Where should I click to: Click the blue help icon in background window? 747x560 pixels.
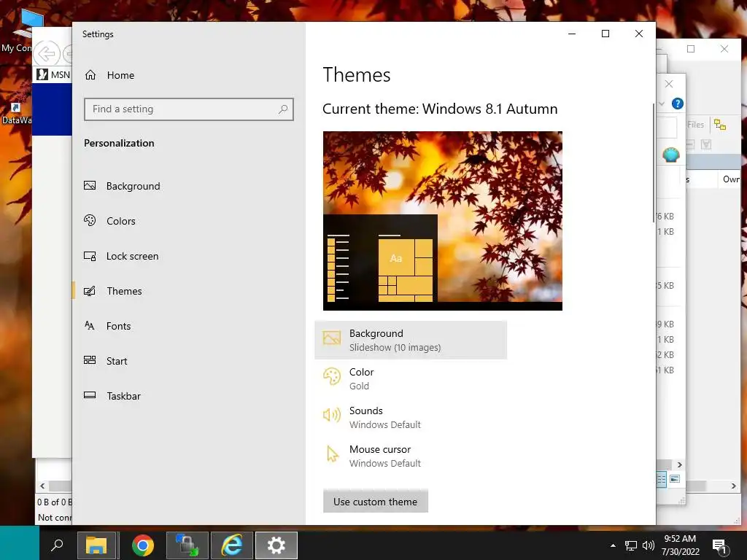678,104
